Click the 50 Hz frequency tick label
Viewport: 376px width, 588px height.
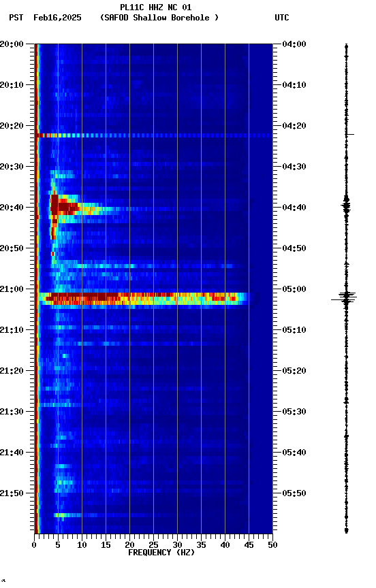pyautogui.click(x=272, y=545)
